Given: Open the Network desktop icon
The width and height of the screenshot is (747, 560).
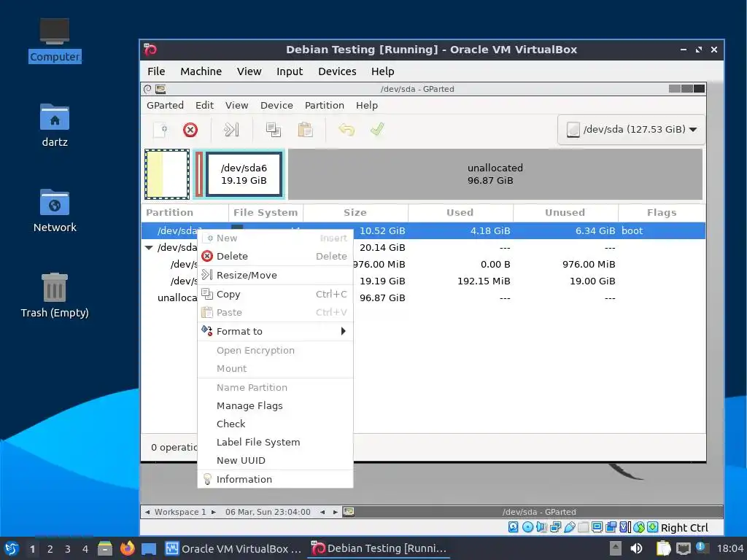Looking at the screenshot, I should (54, 210).
